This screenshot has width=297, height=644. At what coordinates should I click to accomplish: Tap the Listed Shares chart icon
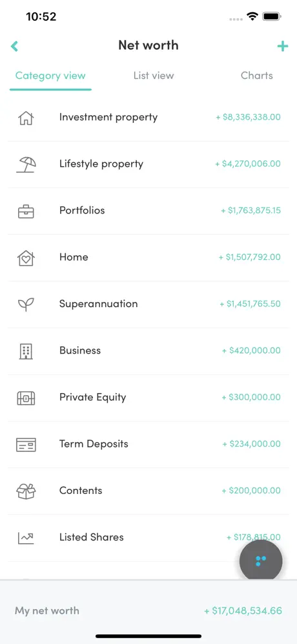click(x=26, y=538)
